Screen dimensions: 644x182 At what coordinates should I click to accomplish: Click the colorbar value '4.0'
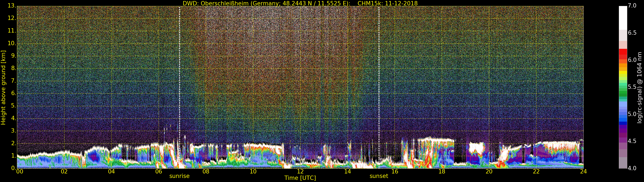click(632, 168)
